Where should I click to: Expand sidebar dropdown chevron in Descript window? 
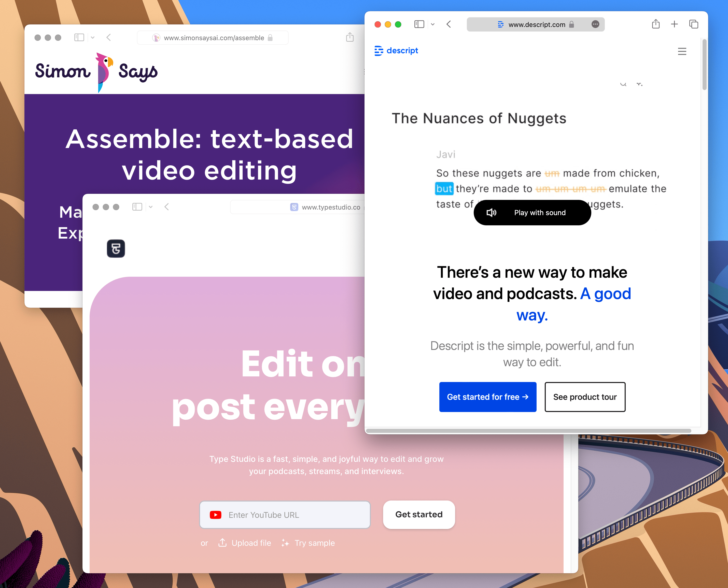pyautogui.click(x=433, y=24)
